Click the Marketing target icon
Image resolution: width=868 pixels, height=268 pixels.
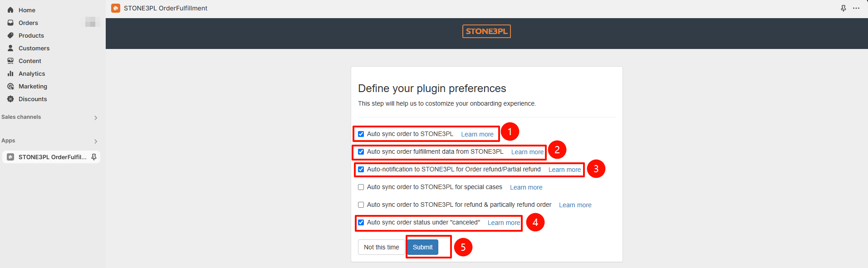[10, 86]
